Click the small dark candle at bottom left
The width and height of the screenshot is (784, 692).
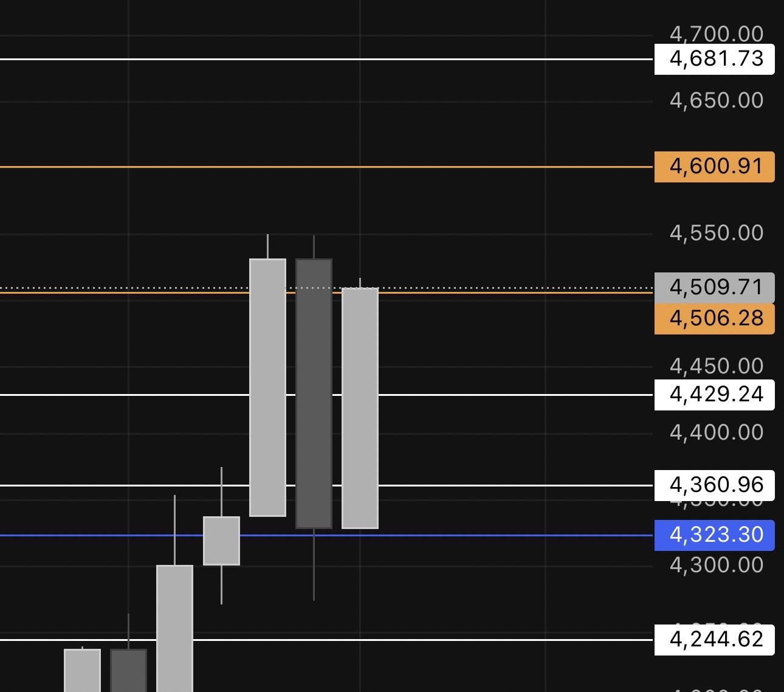click(128, 670)
